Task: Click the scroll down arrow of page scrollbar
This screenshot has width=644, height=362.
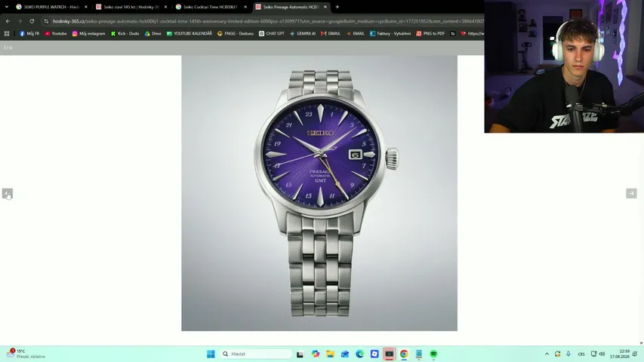Action: click(x=641, y=343)
